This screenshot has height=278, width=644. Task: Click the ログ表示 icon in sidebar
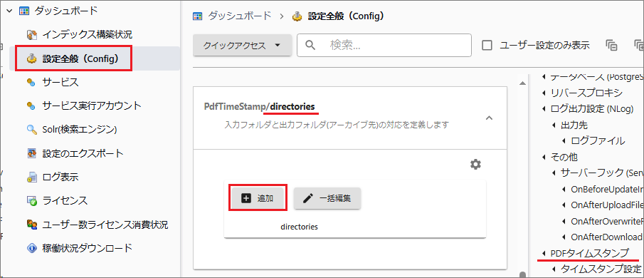coord(31,177)
